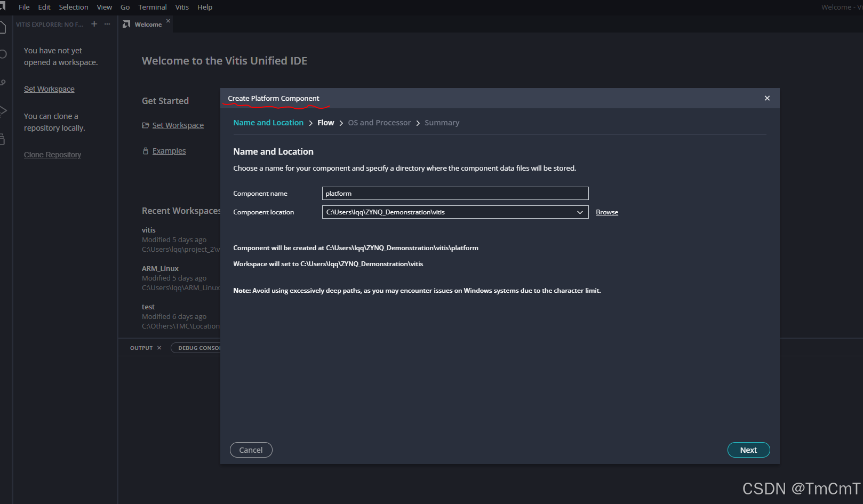The image size is (863, 504).
Task: Select the Flow wizard step
Action: pos(326,123)
